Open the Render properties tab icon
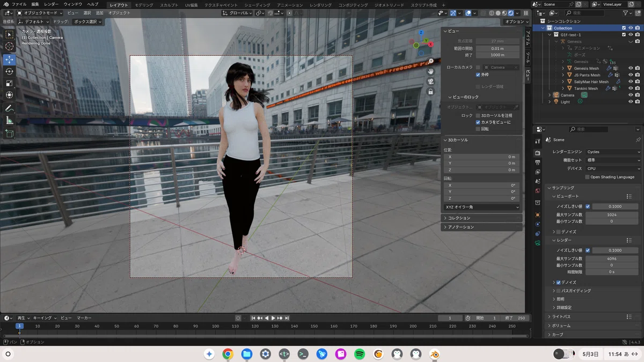The height and width of the screenshot is (362, 644). click(538, 153)
